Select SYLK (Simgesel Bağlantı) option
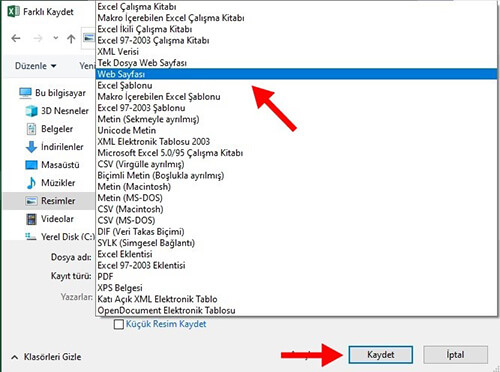Image resolution: width=500 pixels, height=372 pixels. [x=297, y=243]
